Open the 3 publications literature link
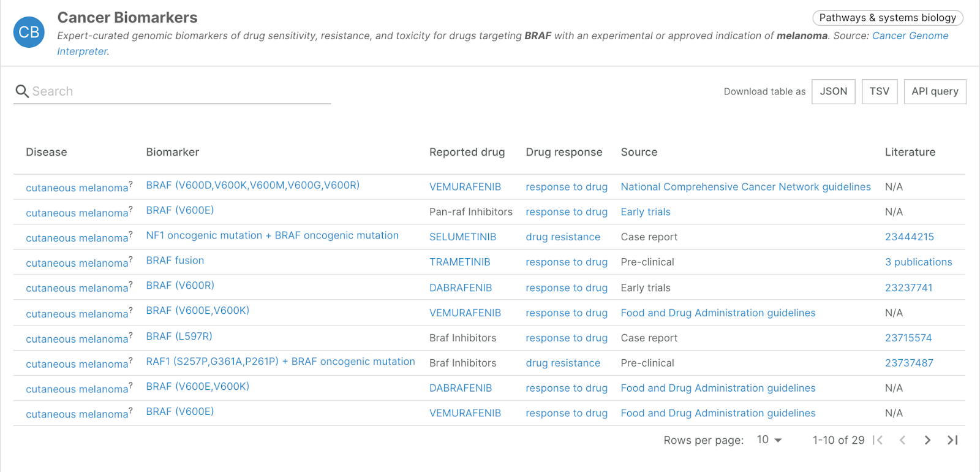980x472 pixels. click(918, 262)
